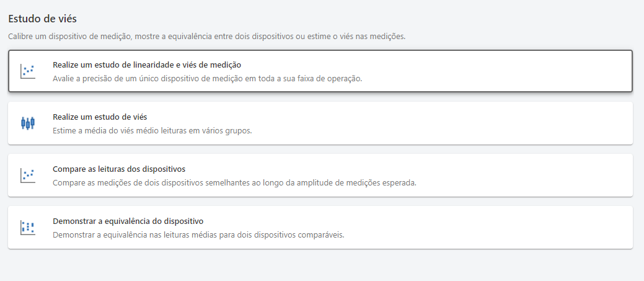The width and height of the screenshot is (644, 281).
Task: Select the highlighted linearity and bias study card
Action: click(496, 71)
